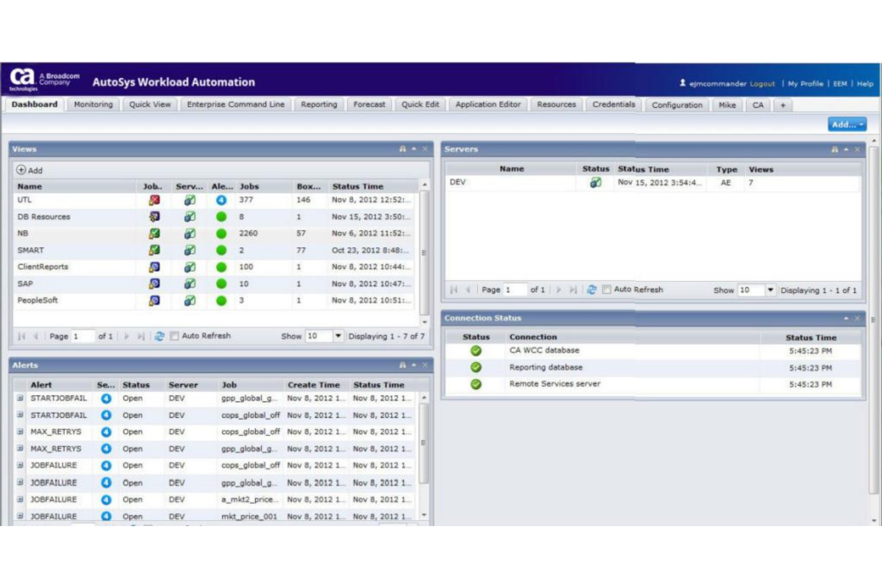
Task: Expand the first JOBFAILURE alert row
Action: pos(21,465)
